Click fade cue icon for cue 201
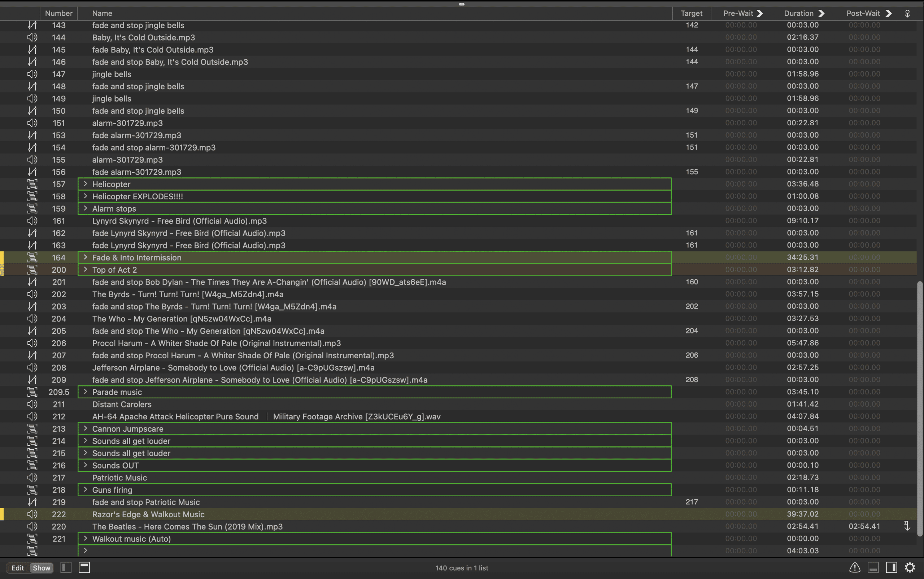Image resolution: width=924 pixels, height=579 pixels. pyautogui.click(x=32, y=282)
